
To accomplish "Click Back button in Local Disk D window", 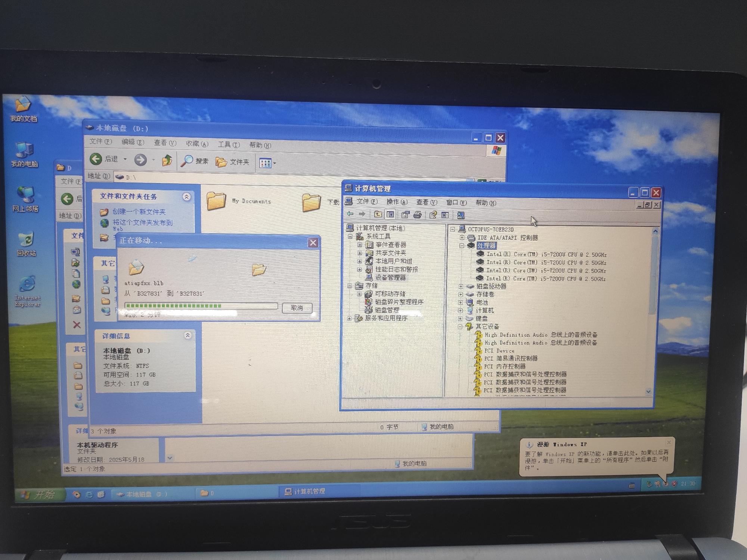I will [x=104, y=159].
